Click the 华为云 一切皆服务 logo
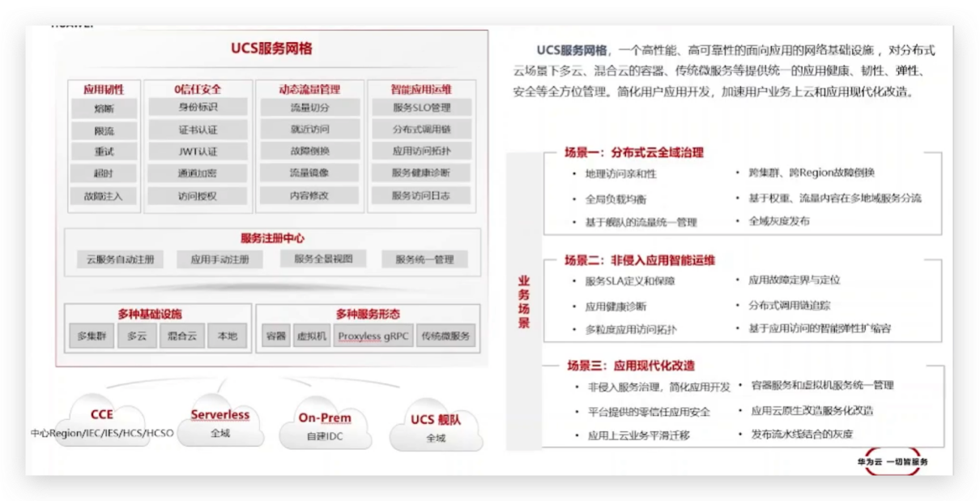The image size is (980, 501). (893, 460)
